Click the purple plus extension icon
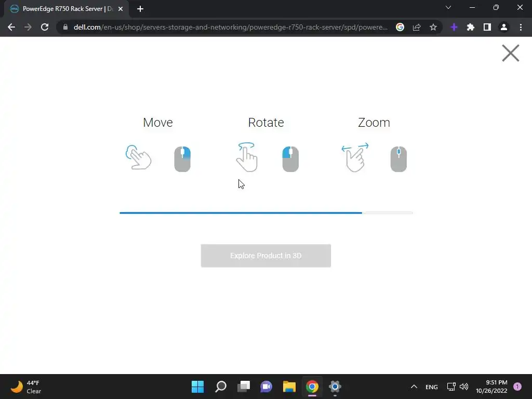The height and width of the screenshot is (399, 532). click(454, 27)
